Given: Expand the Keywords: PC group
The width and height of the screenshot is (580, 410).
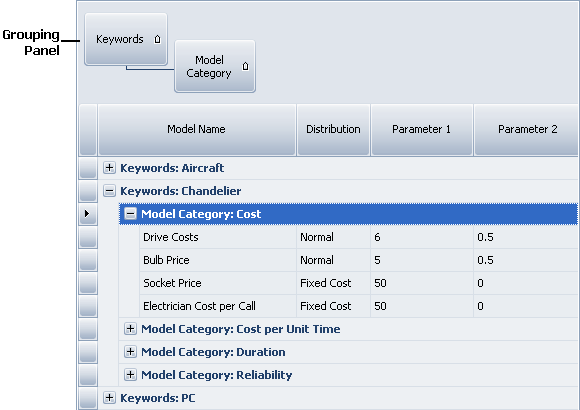Looking at the screenshot, I should [x=109, y=398].
